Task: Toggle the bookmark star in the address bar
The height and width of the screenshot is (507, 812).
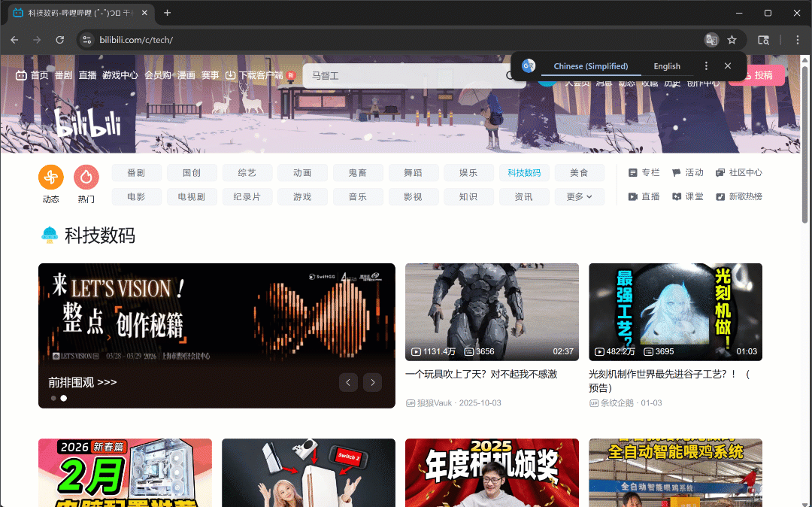Action: click(x=732, y=39)
